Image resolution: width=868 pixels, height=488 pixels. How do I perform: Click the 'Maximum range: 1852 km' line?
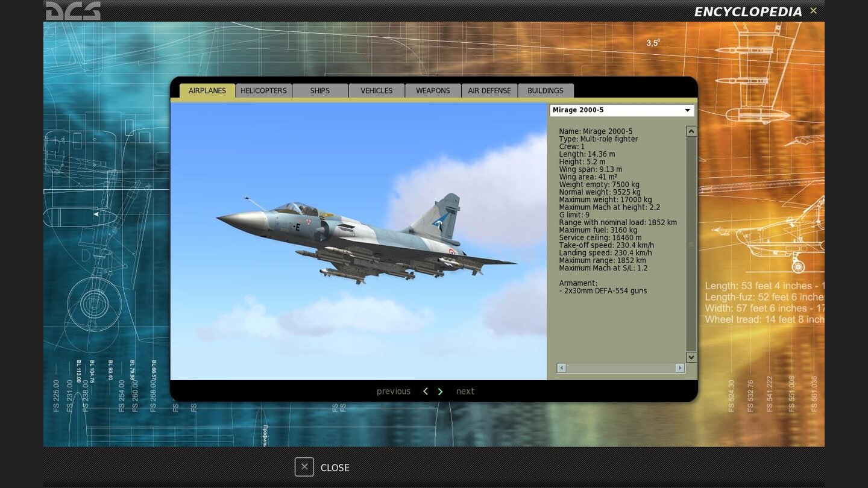click(x=602, y=260)
